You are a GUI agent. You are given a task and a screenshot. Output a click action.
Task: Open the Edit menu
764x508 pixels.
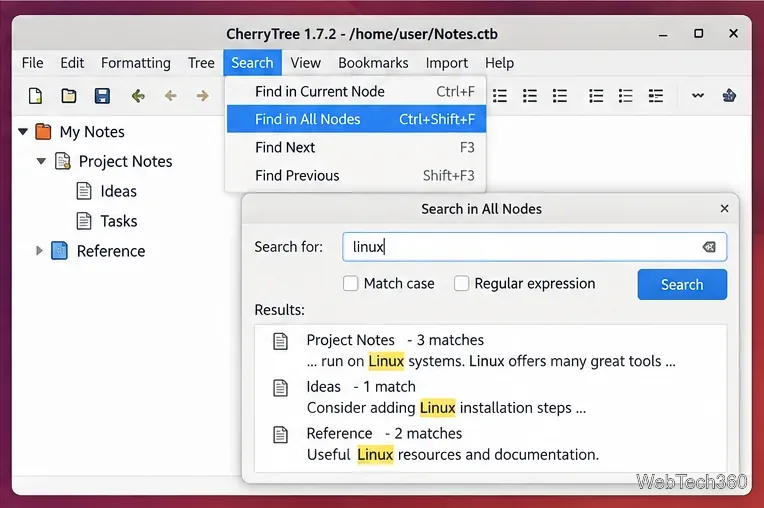(72, 63)
